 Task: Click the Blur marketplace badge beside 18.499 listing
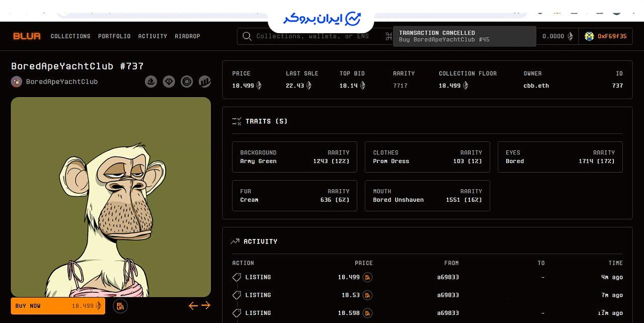pos(368,277)
